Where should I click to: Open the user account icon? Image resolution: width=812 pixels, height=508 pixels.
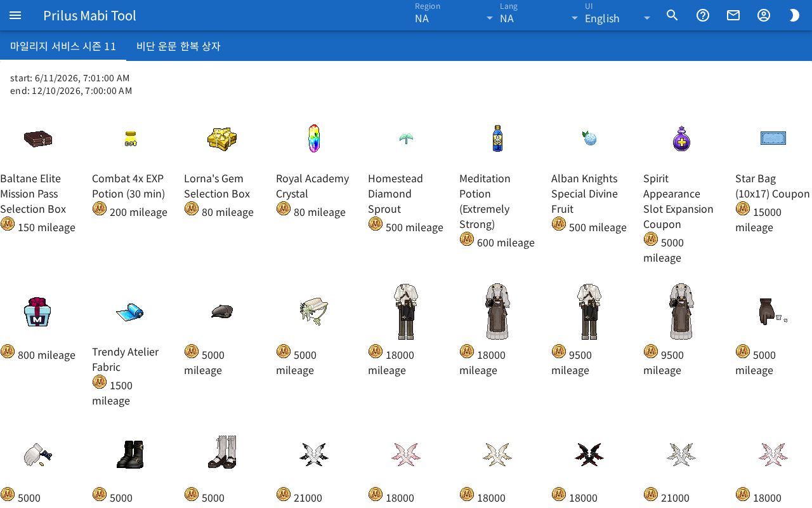[764, 15]
